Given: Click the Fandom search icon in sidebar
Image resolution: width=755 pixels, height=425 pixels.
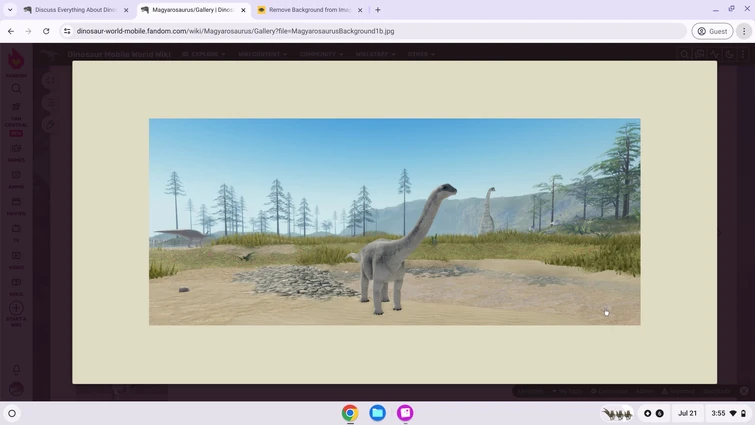Looking at the screenshot, I should pyautogui.click(x=16, y=88).
